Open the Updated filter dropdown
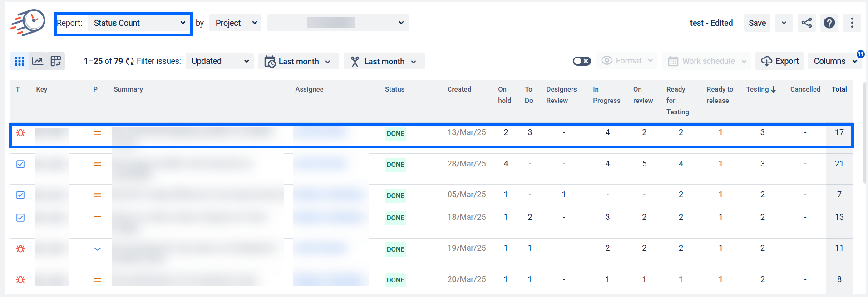Image resolution: width=868 pixels, height=297 pixels. [x=220, y=61]
